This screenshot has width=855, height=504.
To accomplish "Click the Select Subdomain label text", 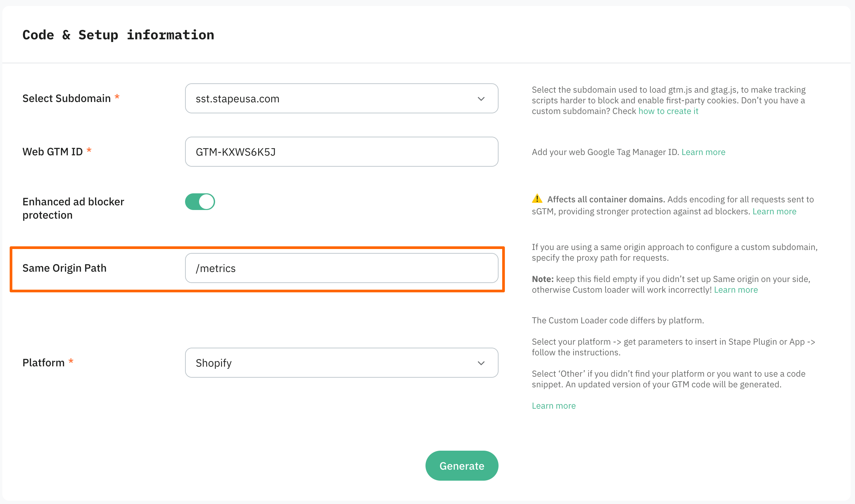I will click(67, 98).
